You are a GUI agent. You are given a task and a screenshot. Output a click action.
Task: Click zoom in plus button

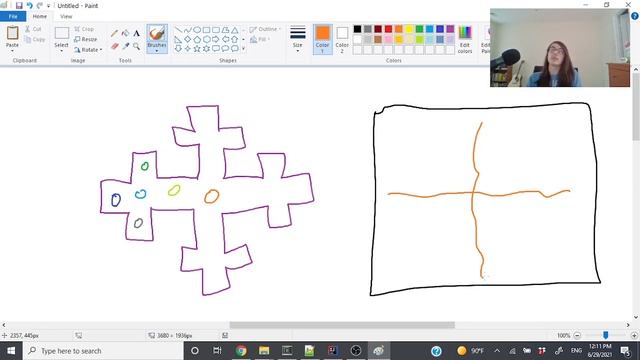click(x=634, y=336)
